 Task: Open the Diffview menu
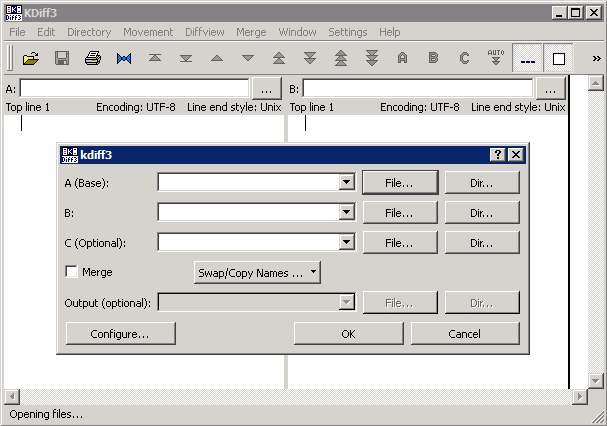(205, 32)
